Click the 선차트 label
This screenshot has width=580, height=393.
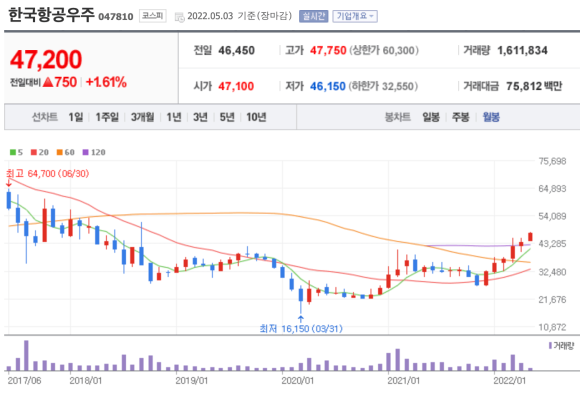point(45,117)
